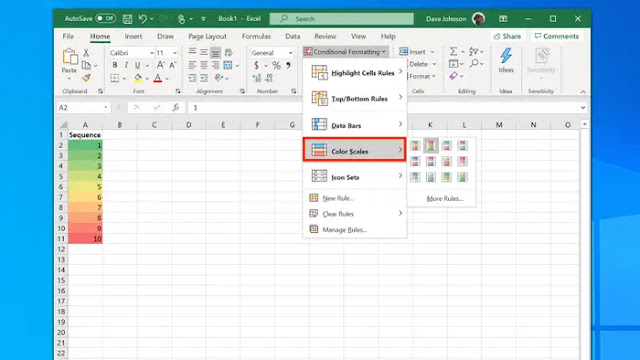
Task: Toggle the AutoSave switch
Action: 105,18
